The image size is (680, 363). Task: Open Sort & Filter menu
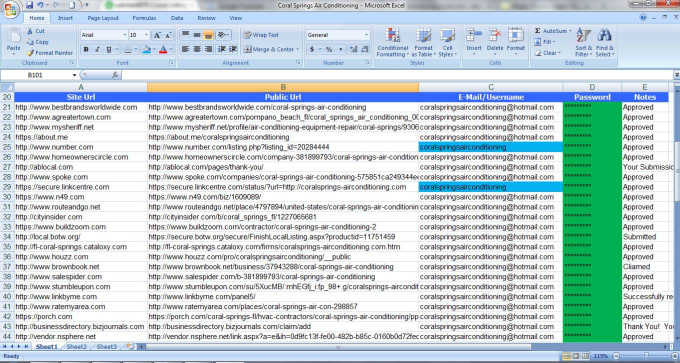point(583,43)
